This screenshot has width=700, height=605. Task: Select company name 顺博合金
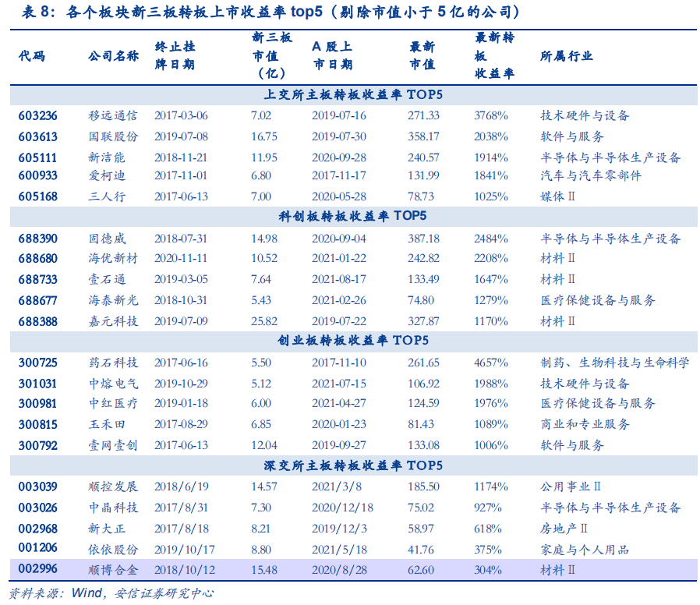pos(113,570)
